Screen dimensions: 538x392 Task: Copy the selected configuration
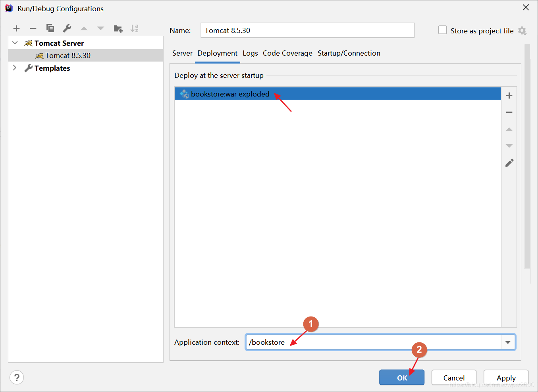tap(50, 28)
